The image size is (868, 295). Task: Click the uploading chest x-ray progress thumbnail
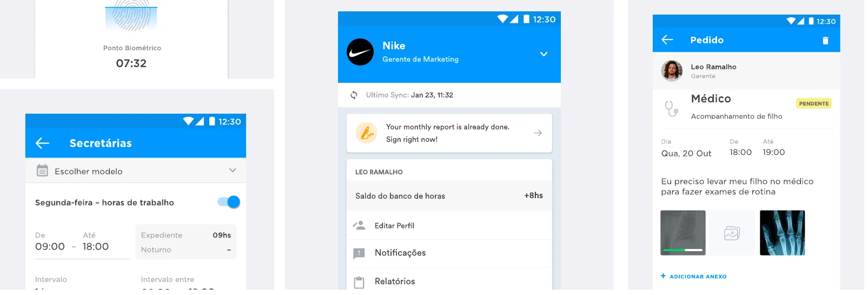point(683,233)
